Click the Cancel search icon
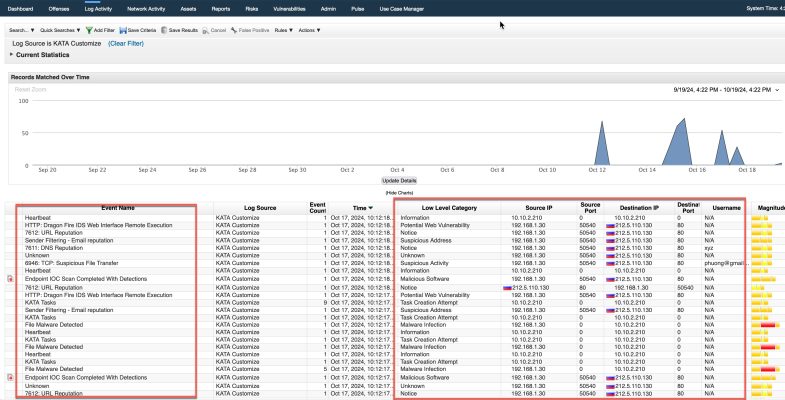 click(205, 31)
